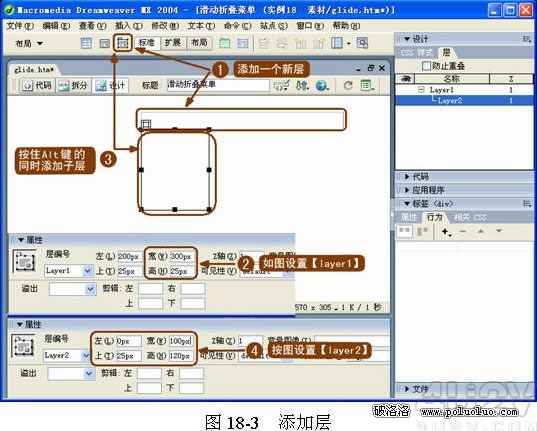
Task: Switch to 标准 mode
Action: pos(147,43)
